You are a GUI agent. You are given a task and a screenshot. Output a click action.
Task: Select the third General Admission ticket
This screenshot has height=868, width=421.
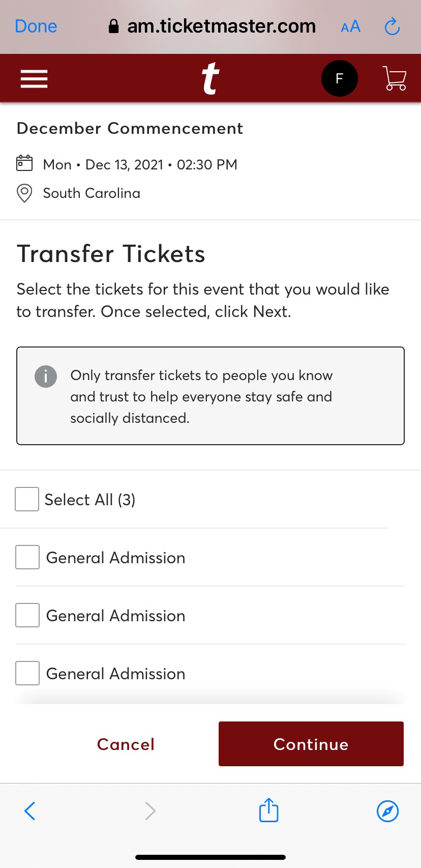(x=27, y=673)
